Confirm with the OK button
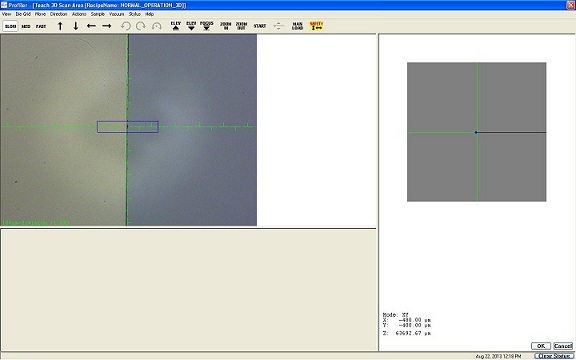 click(541, 346)
